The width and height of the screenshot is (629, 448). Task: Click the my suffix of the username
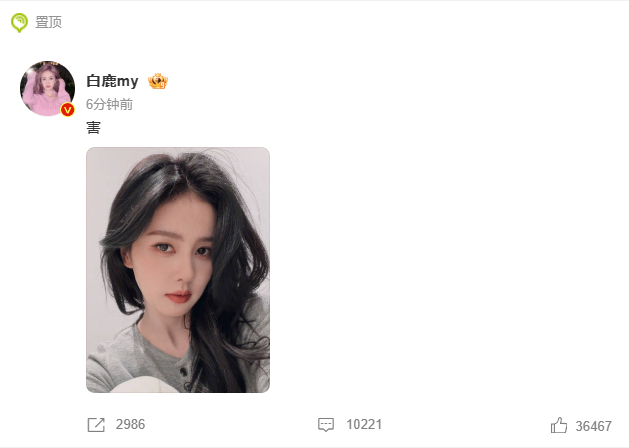(128, 82)
